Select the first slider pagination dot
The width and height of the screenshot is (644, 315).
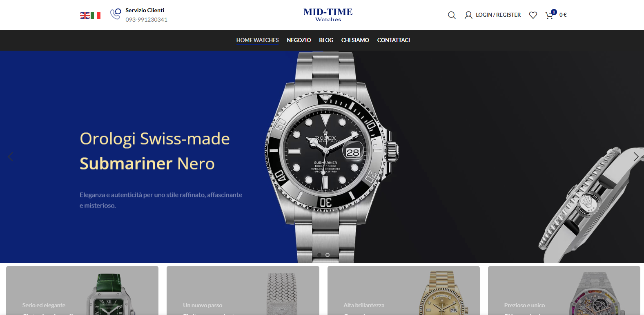coord(319,255)
